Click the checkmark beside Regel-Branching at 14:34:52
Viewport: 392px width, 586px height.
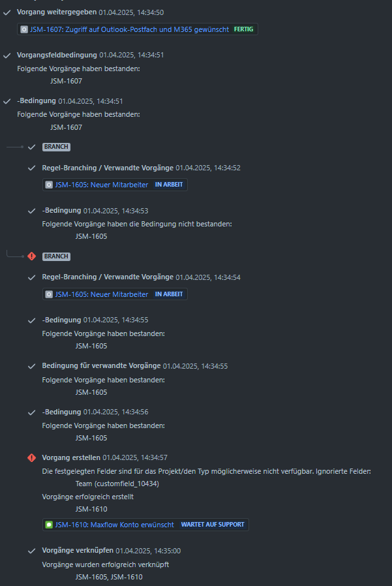(x=31, y=168)
